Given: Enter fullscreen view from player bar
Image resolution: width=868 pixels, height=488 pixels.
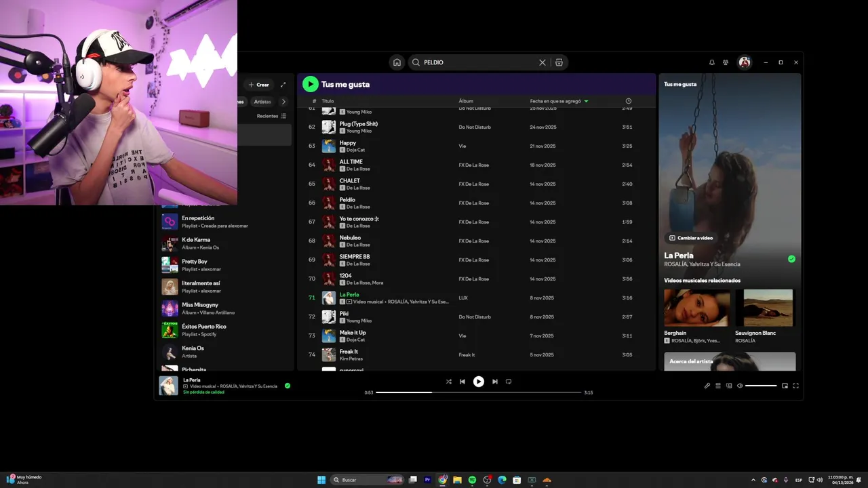Looking at the screenshot, I should [x=795, y=386].
